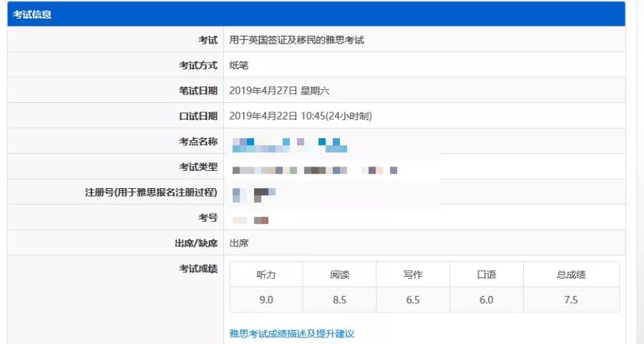
Task: Click the 口语 column header
Action: (487, 275)
